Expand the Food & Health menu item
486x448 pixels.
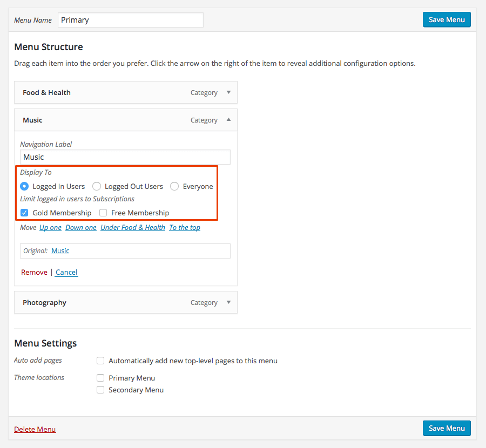tap(228, 92)
